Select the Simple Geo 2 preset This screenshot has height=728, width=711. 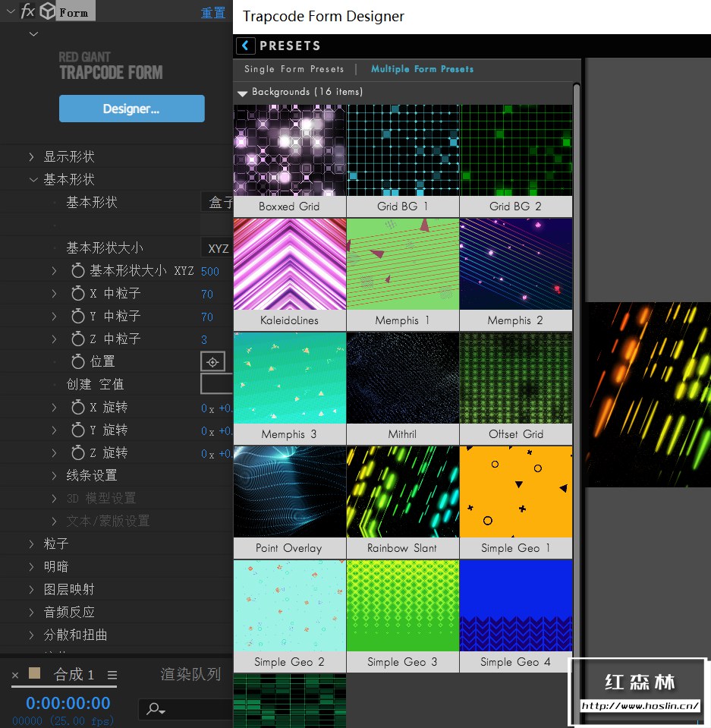pos(290,616)
